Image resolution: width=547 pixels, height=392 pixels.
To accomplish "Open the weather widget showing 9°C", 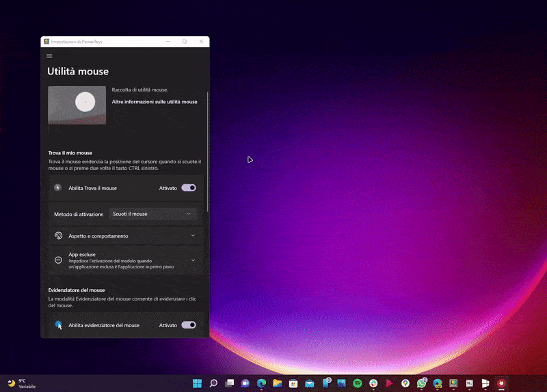I will [x=22, y=384].
